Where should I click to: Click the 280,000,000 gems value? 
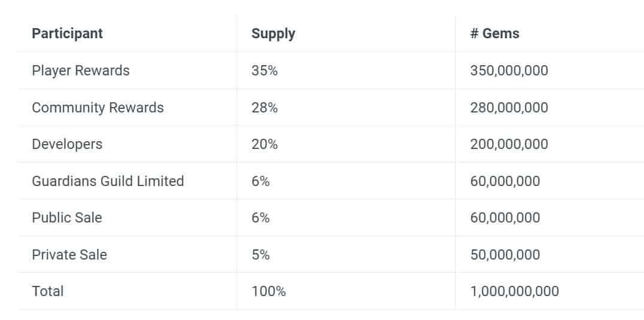point(509,108)
